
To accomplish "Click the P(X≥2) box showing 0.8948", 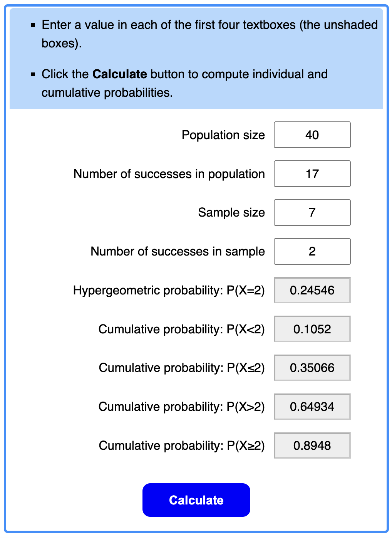I will [312, 446].
